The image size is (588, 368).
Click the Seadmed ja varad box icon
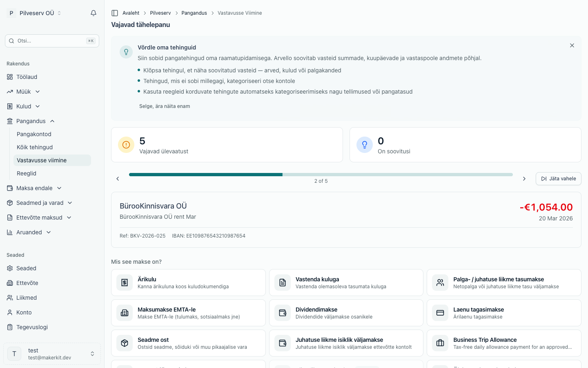coord(10,203)
